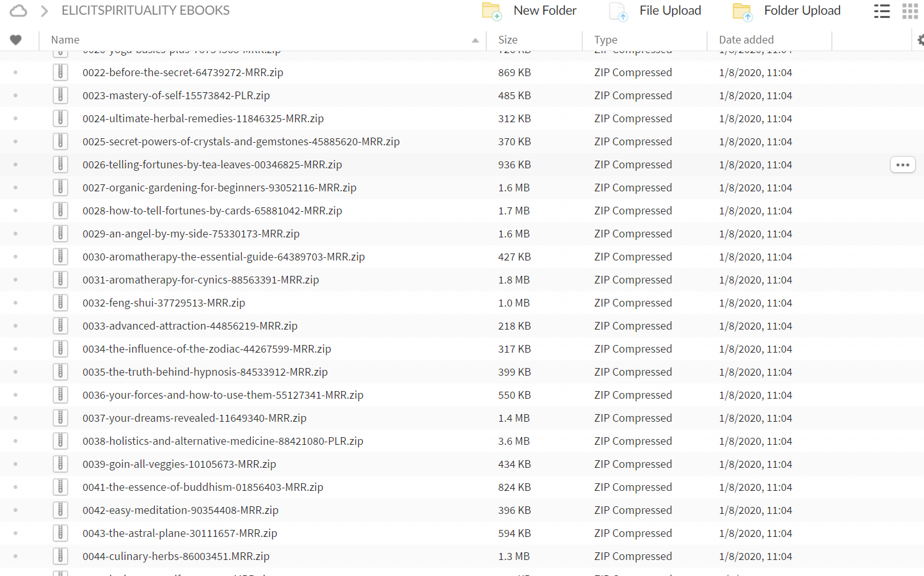This screenshot has height=576, width=924.
Task: Click the heart favorites column header
Action: 16,40
